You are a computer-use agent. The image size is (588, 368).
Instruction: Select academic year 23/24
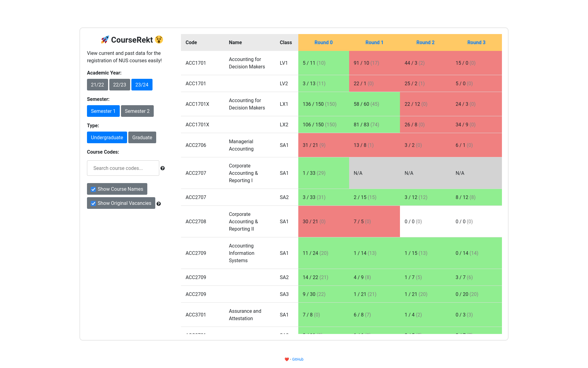pos(142,85)
